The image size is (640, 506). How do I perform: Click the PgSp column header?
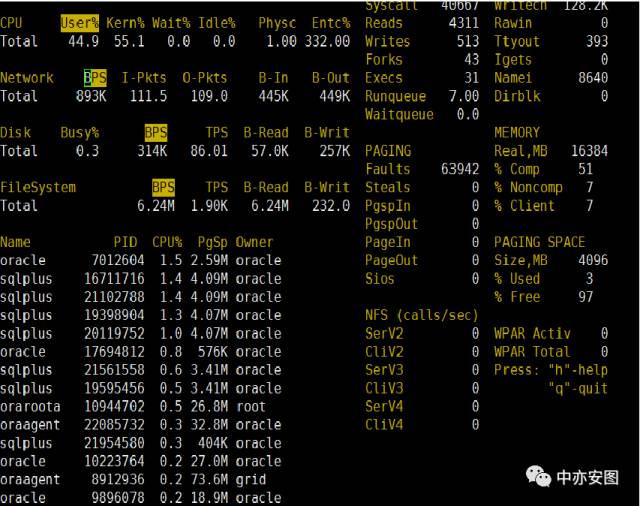click(x=213, y=242)
